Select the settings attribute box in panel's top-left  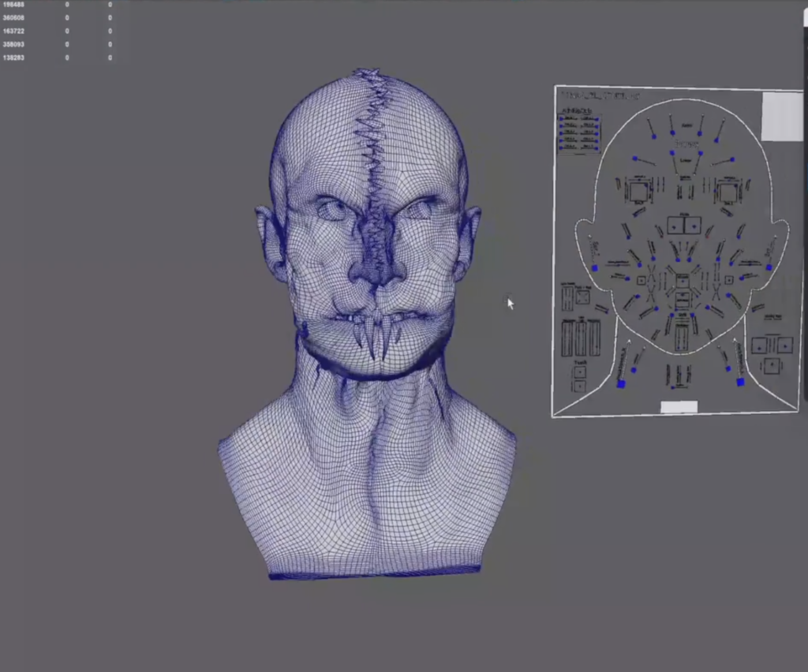(x=579, y=133)
